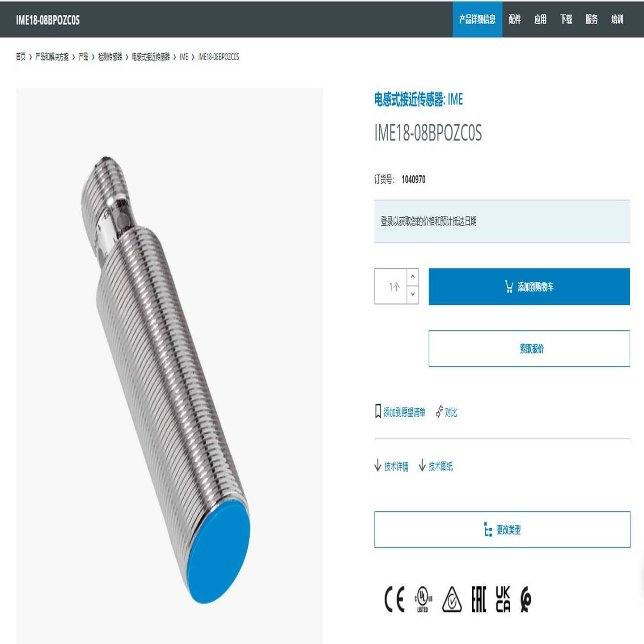Open the 更改类型 selector
The image size is (644, 644).
pyautogui.click(x=502, y=530)
